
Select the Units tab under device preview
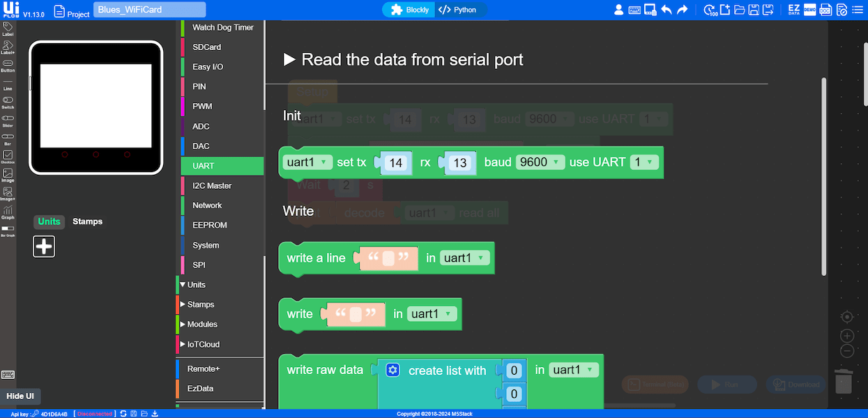(x=49, y=222)
